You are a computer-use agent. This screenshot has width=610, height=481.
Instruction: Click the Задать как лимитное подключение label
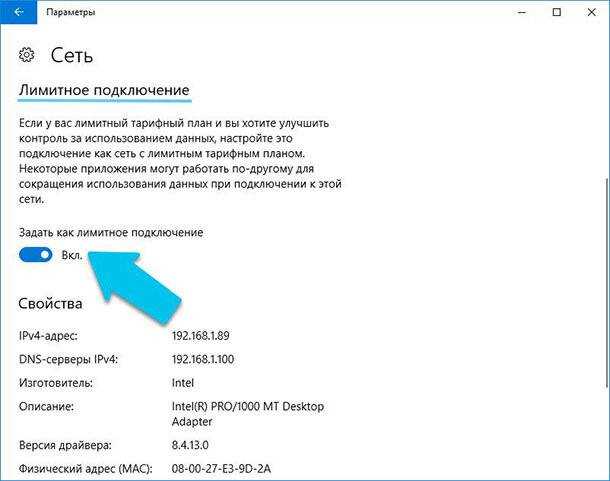coord(111,233)
